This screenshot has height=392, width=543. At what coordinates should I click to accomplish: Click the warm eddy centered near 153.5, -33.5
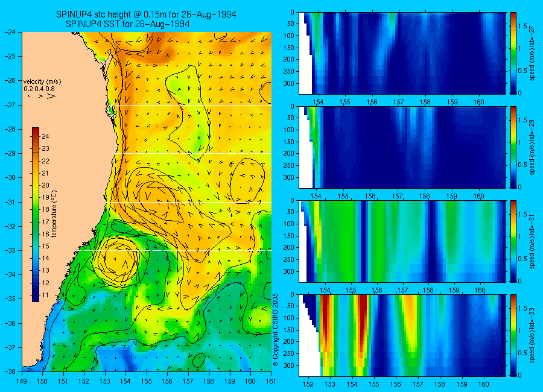point(116,261)
